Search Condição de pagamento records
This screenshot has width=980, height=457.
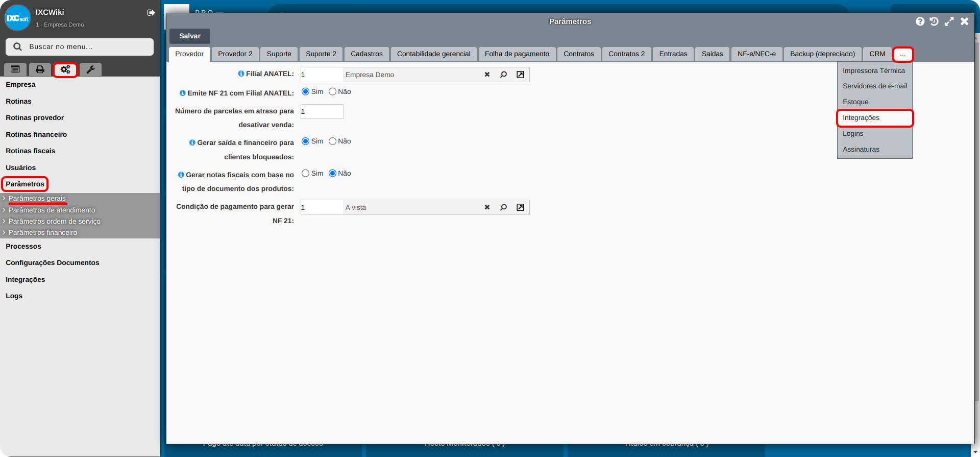504,207
